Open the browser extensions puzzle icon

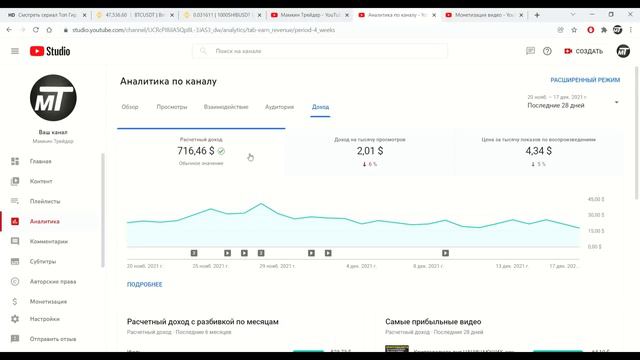[x=604, y=30]
